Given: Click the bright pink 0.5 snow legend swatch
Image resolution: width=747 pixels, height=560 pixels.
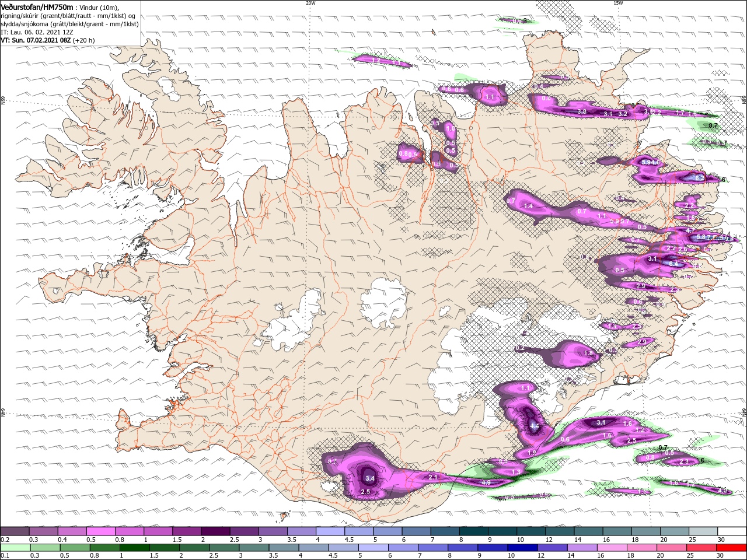Looking at the screenshot, I should 100,531.
